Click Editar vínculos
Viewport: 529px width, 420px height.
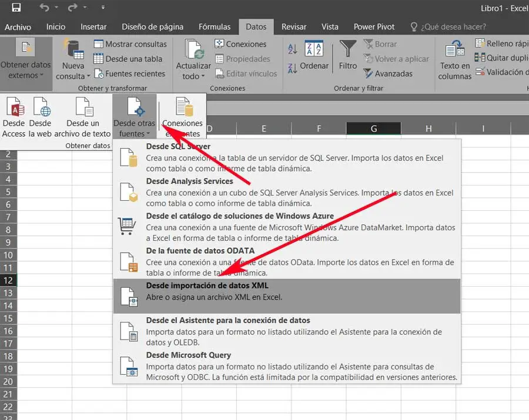(x=246, y=73)
